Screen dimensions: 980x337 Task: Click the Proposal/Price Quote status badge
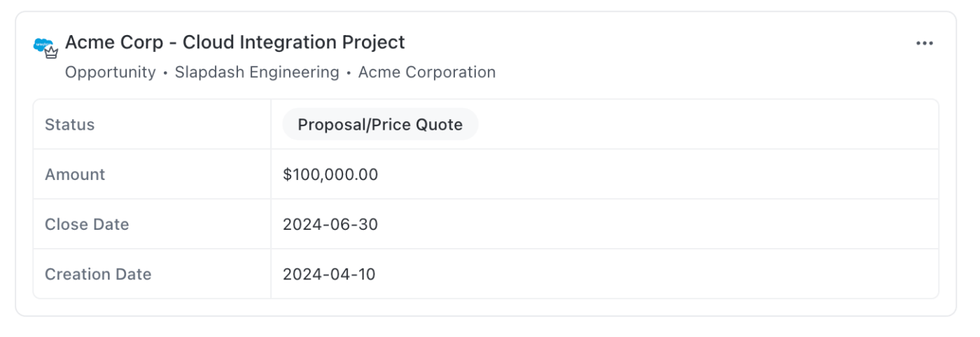point(380,125)
